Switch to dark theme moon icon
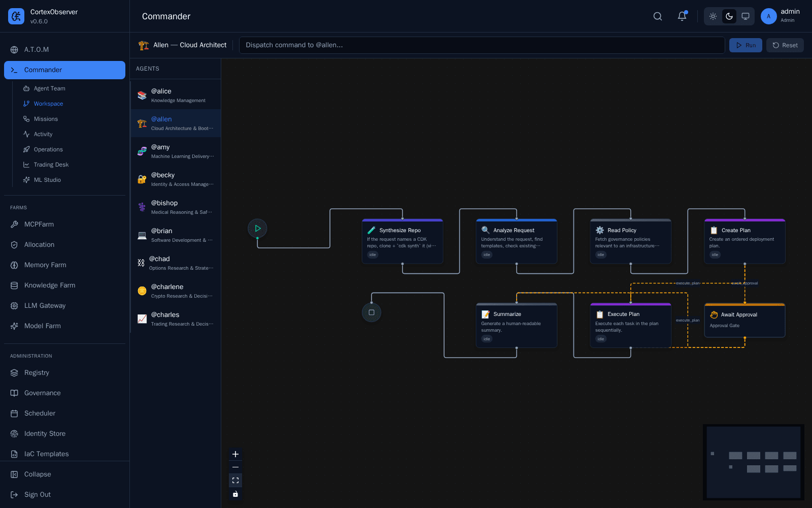Viewport: 812px width, 508px height. tap(729, 16)
